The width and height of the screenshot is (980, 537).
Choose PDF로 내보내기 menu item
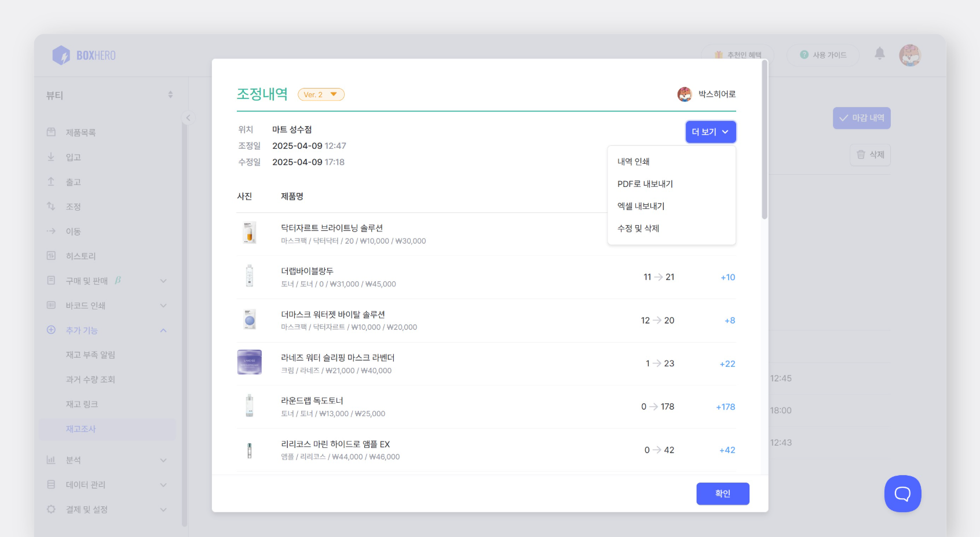pos(671,184)
